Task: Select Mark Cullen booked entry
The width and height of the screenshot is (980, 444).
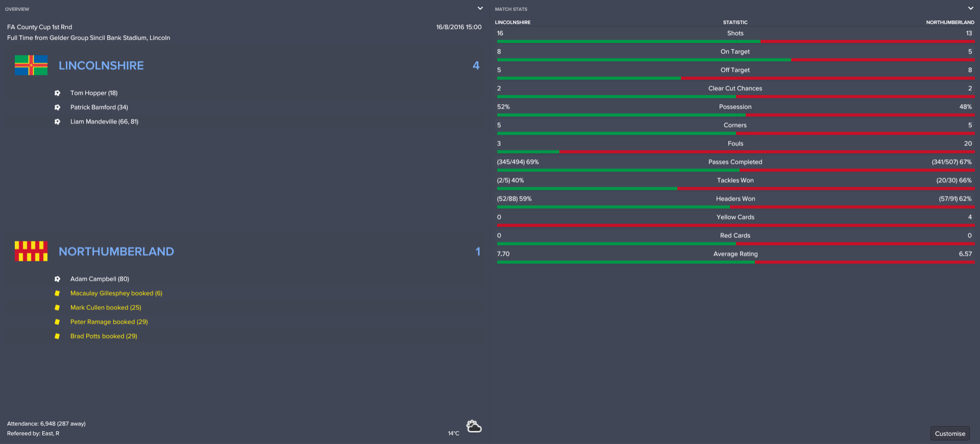Action: coord(106,308)
